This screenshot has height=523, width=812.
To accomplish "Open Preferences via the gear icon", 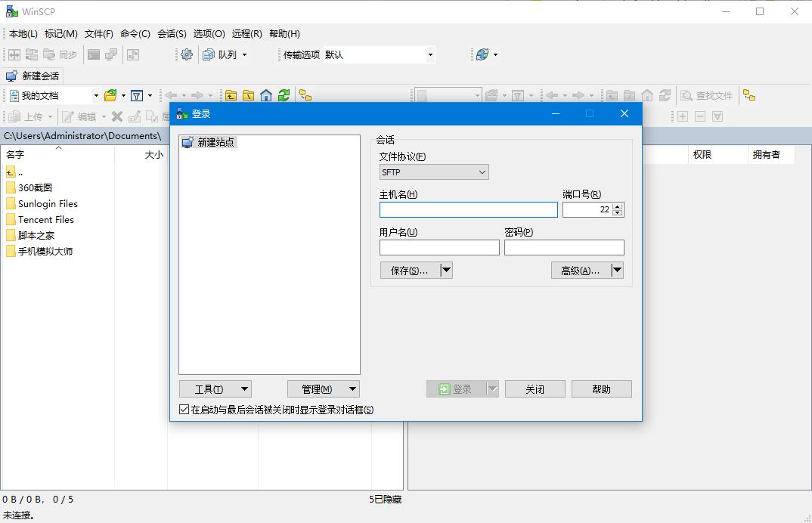I will (187, 54).
